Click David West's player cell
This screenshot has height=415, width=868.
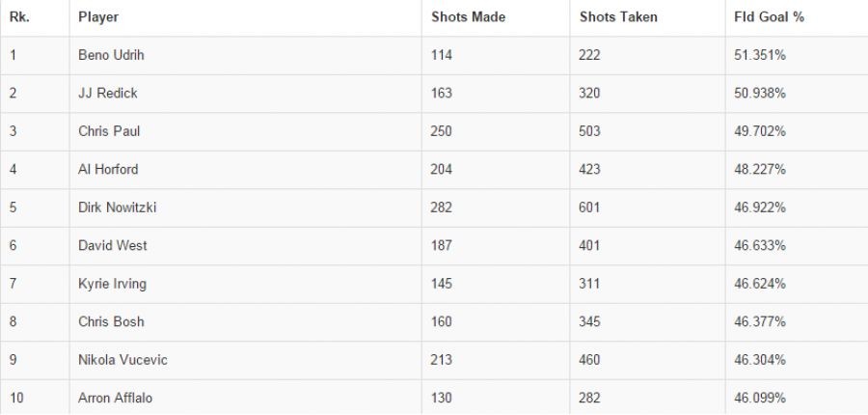[112, 246]
